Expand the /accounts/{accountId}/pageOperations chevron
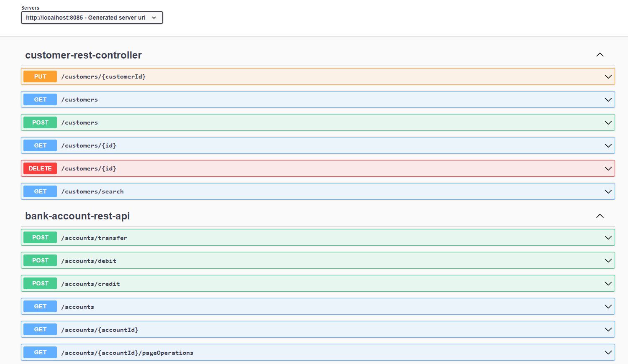The height and width of the screenshot is (364, 628). point(608,352)
